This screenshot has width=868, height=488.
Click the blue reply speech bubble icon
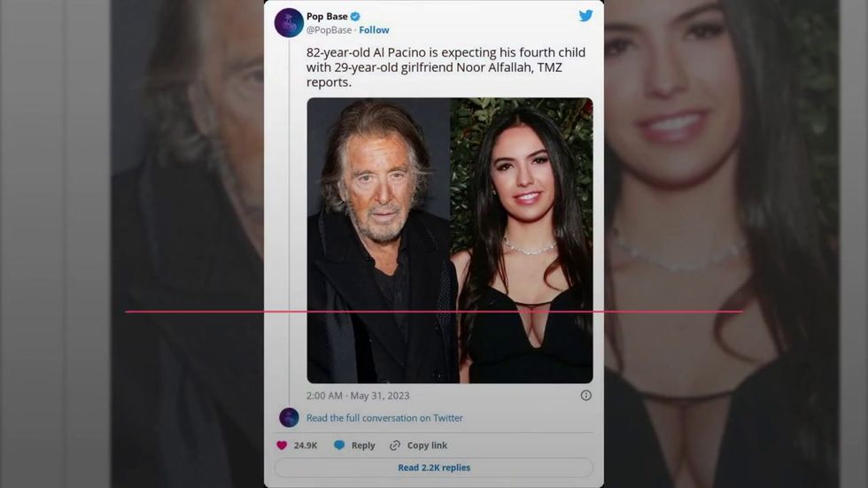[x=339, y=445]
